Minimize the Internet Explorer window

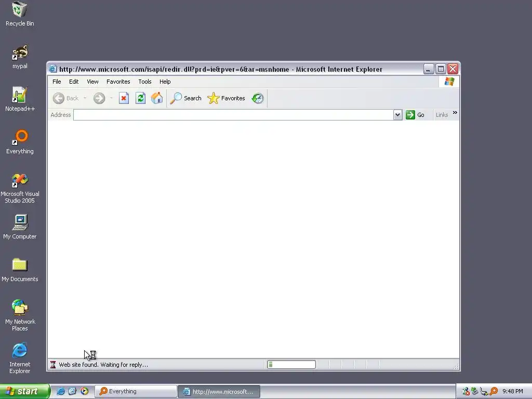click(x=429, y=69)
